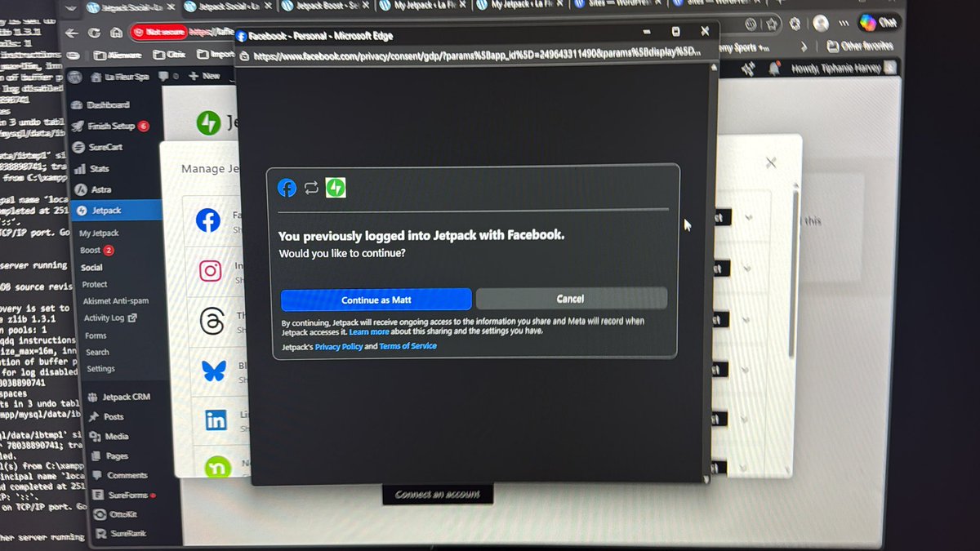Open La Fleur Spa site link in admin bar
The height and width of the screenshot is (551, 980).
tap(118, 77)
